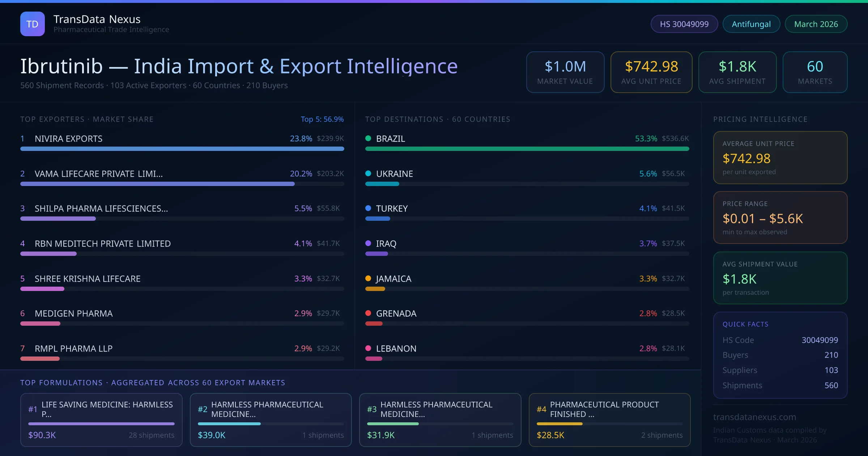The height and width of the screenshot is (456, 868).
Task: Expand the Pricing Intelligence panel
Action: [x=761, y=119]
